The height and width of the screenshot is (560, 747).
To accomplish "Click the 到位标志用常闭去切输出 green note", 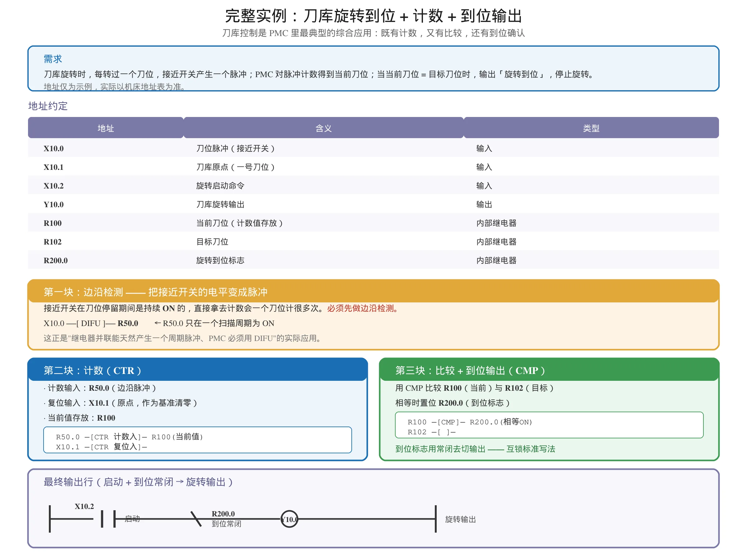I will 475,449.
